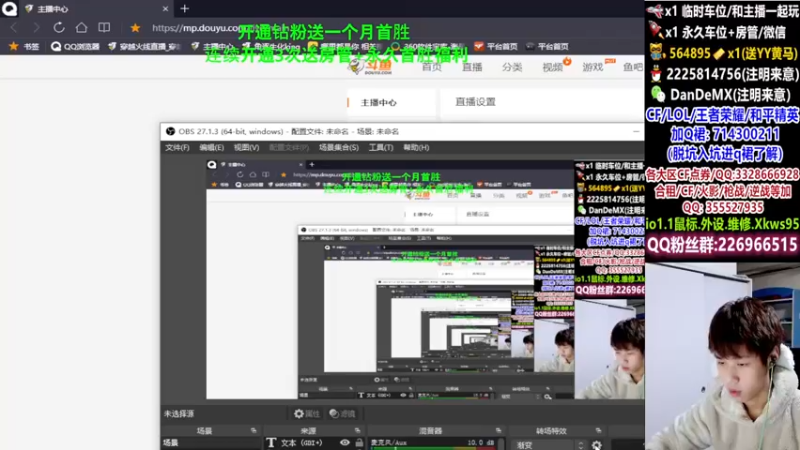Click the T text source icon
800x450 pixels.
tap(271, 443)
